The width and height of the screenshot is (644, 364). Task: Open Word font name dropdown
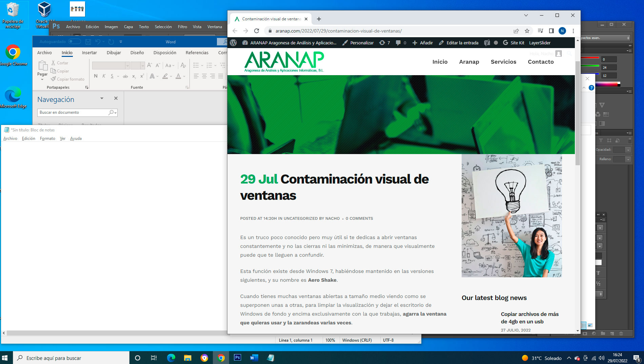point(127,65)
